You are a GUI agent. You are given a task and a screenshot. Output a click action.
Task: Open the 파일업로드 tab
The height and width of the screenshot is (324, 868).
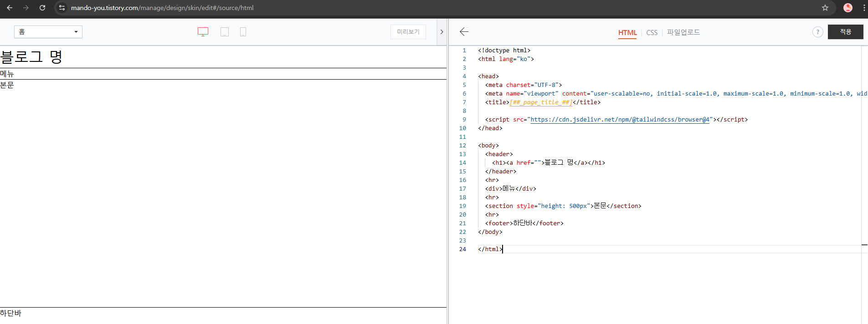(683, 32)
